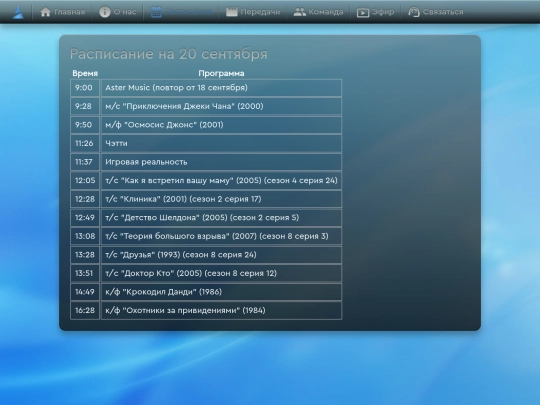Screen dimensions: 540x405
Task: Open the Команда section
Action: click(x=318, y=12)
